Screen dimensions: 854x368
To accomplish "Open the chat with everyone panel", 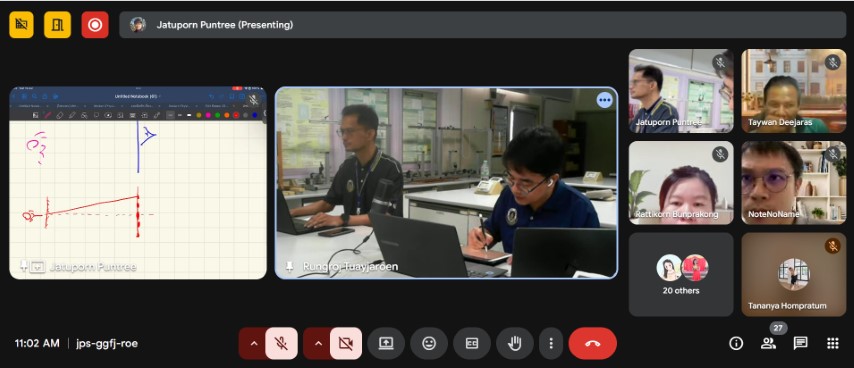I will pos(800,343).
